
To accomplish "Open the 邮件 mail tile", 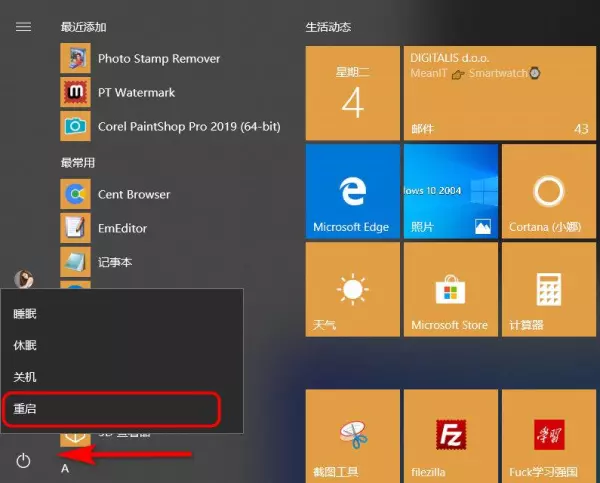I will [500, 93].
